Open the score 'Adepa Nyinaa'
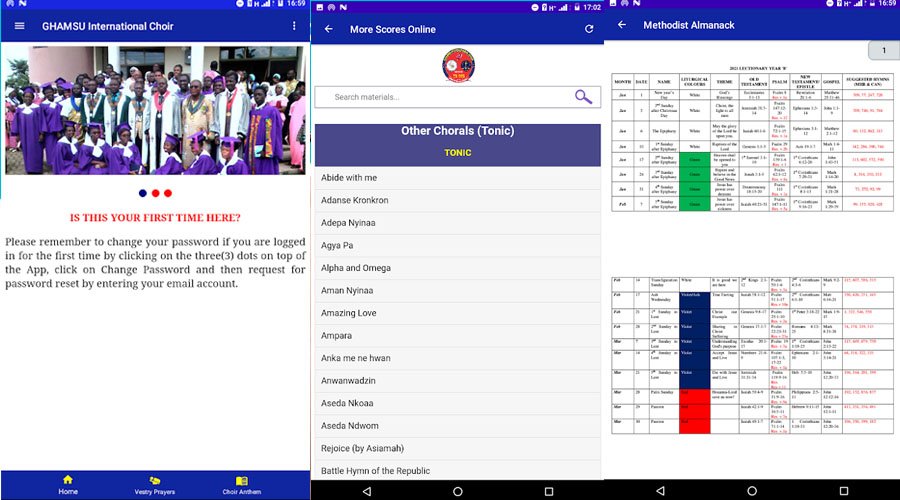 tap(457, 223)
